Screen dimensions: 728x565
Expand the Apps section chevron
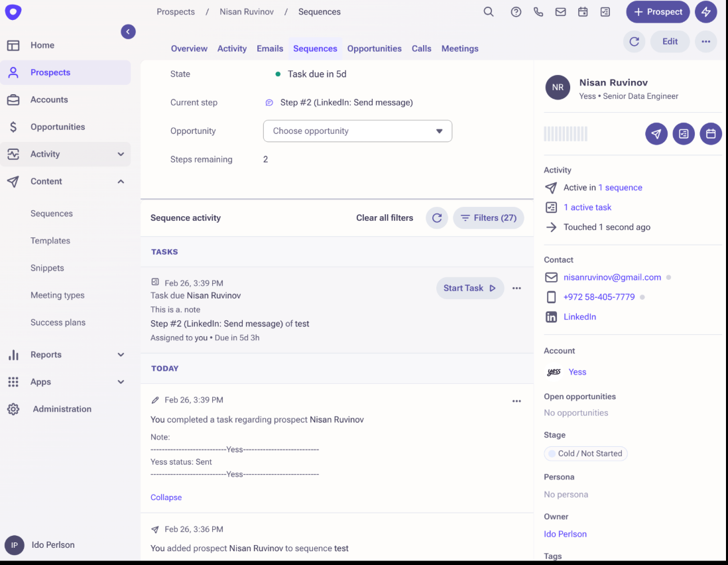point(121,382)
